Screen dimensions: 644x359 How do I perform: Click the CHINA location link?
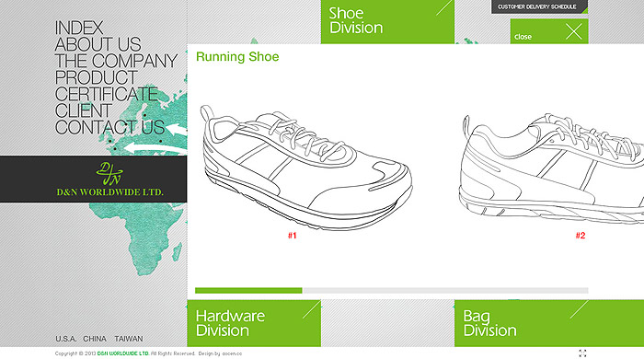[95, 339]
